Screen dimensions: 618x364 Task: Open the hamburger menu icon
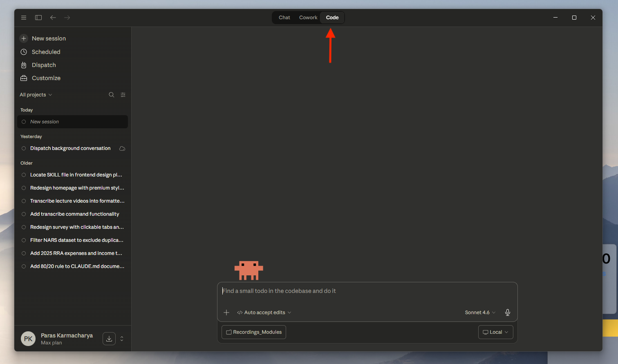tap(24, 18)
